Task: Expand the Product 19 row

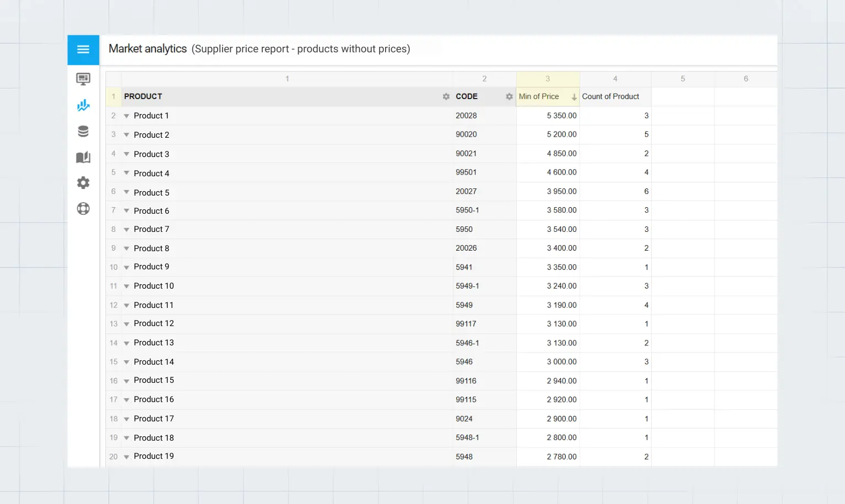Action: coord(126,456)
